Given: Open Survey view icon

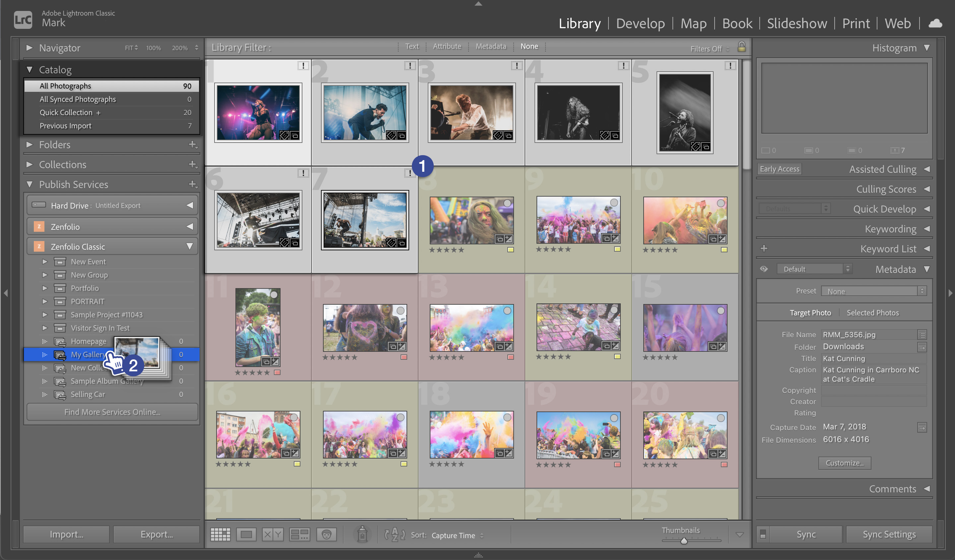Looking at the screenshot, I should pos(299,534).
